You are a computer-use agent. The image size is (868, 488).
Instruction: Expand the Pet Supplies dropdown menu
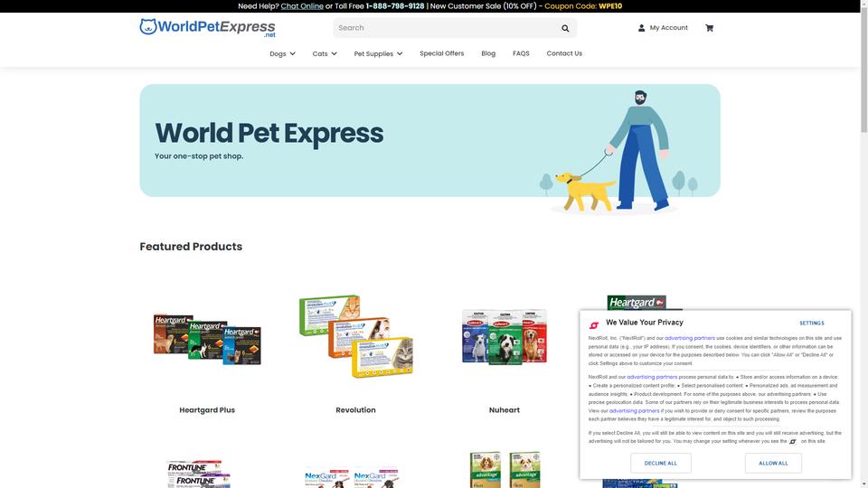[378, 53]
